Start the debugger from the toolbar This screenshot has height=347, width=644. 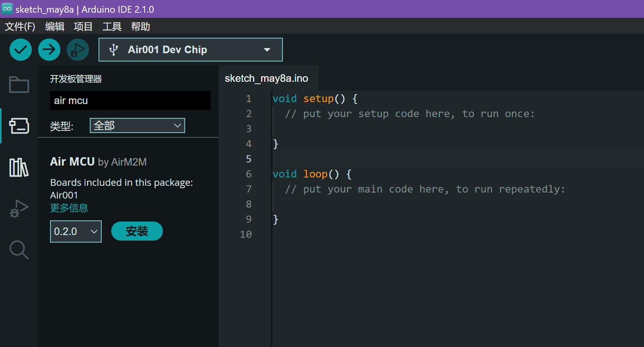[x=78, y=50]
